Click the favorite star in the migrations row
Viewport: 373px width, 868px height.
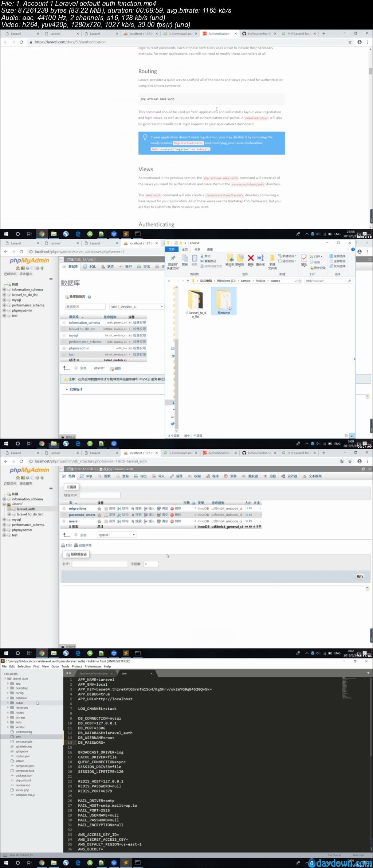coord(99,509)
